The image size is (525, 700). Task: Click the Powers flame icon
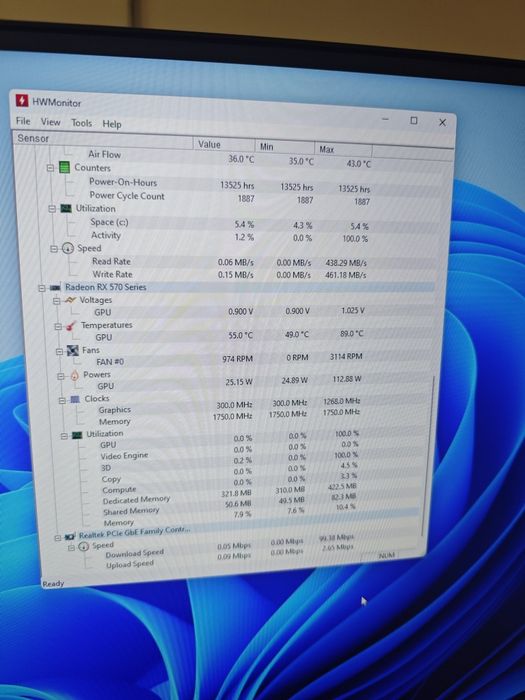tap(75, 376)
